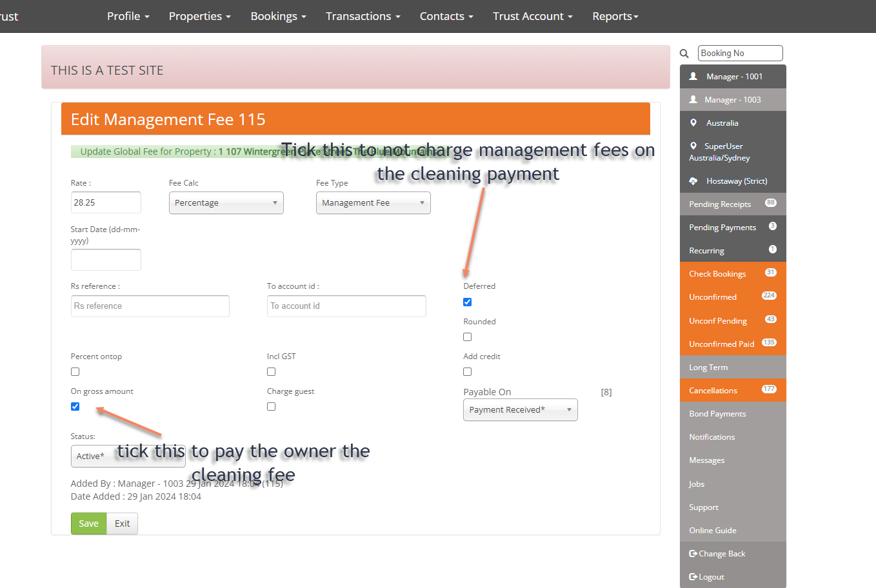This screenshot has width=876, height=588.
Task: Click the Exit button
Action: (122, 524)
